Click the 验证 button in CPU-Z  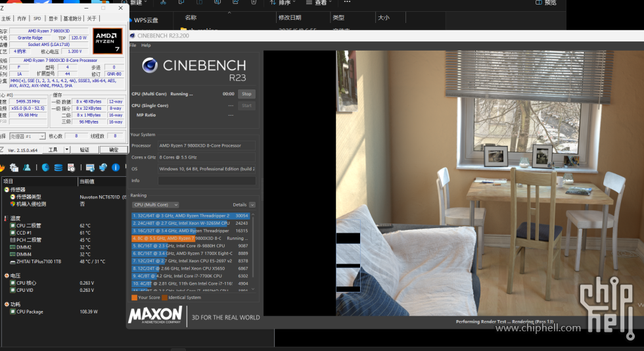pyautogui.click(x=85, y=150)
